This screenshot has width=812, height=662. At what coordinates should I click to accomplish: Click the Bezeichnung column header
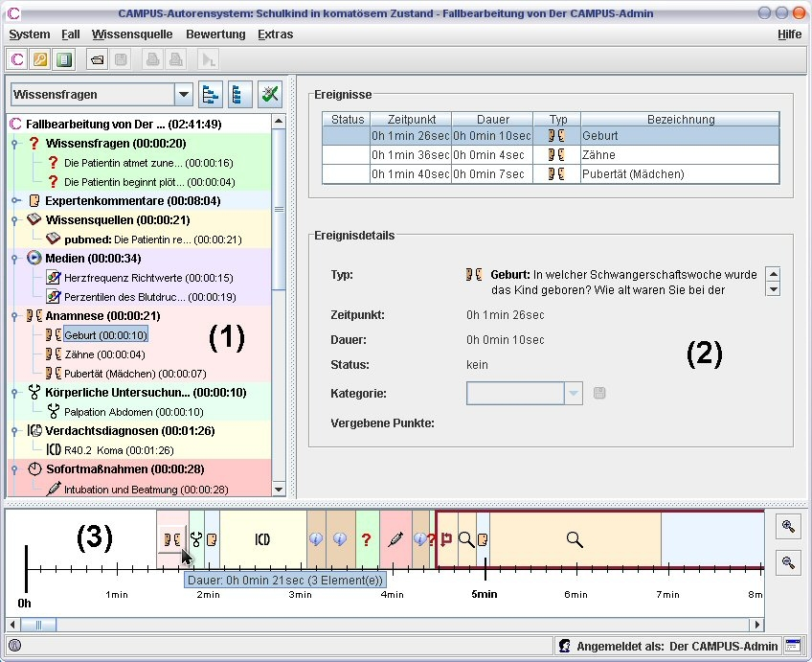[681, 119]
